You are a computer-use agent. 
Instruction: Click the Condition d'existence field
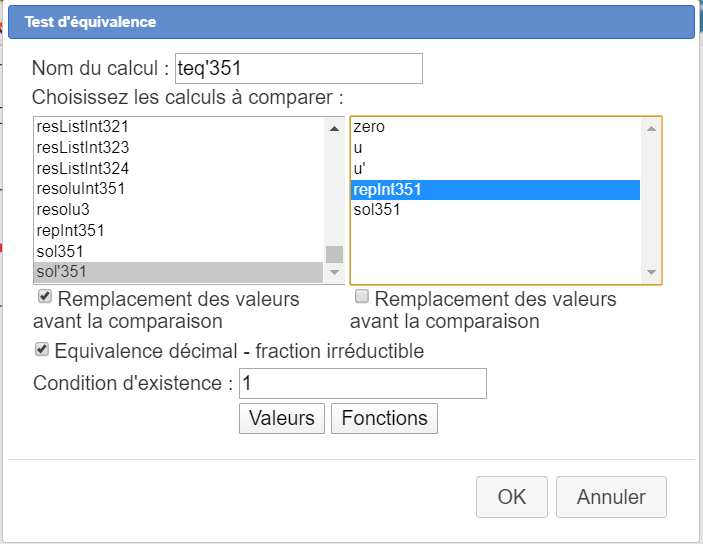click(x=362, y=383)
